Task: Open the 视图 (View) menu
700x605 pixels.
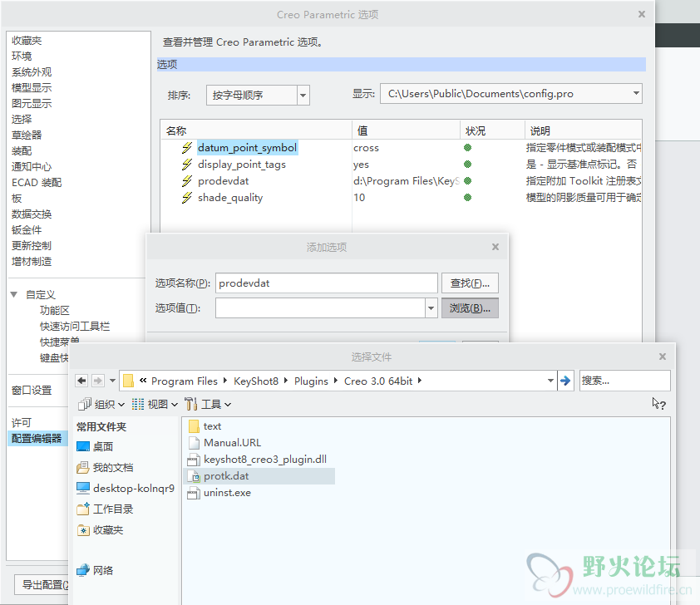Action: coord(155,404)
